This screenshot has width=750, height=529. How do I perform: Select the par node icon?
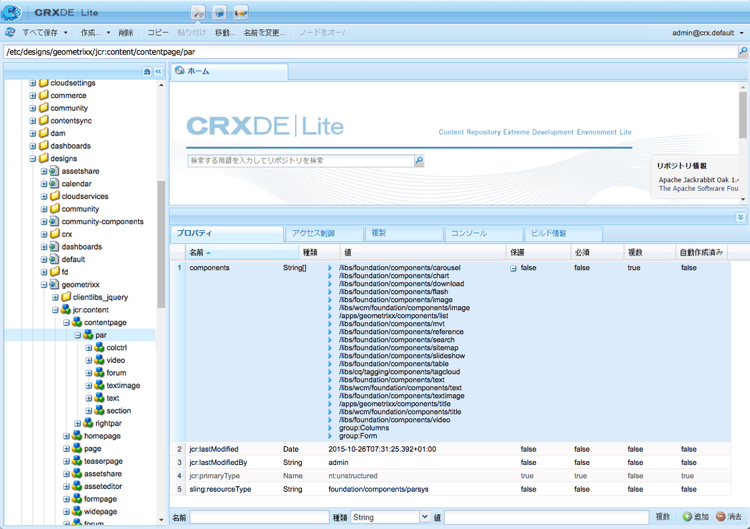[x=88, y=334]
